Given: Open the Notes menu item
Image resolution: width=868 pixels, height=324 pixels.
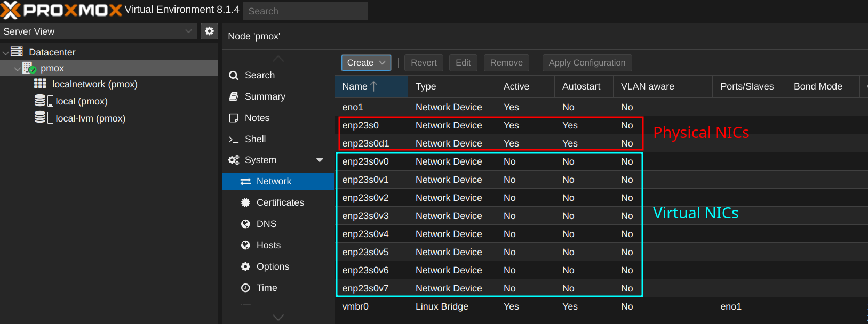Looking at the screenshot, I should coord(278,118).
